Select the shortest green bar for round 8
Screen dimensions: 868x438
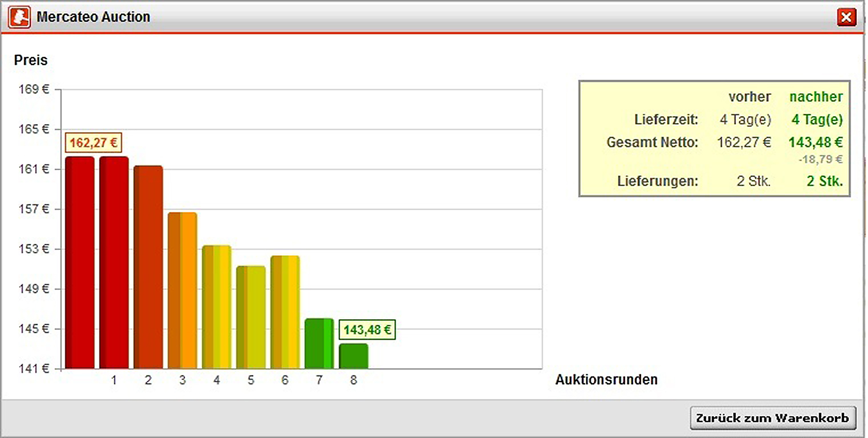click(353, 356)
